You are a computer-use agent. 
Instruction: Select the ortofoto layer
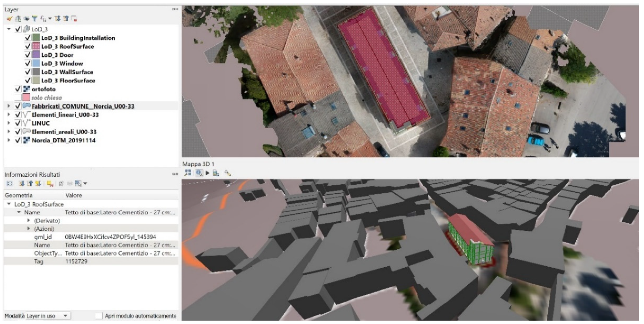[43, 89]
